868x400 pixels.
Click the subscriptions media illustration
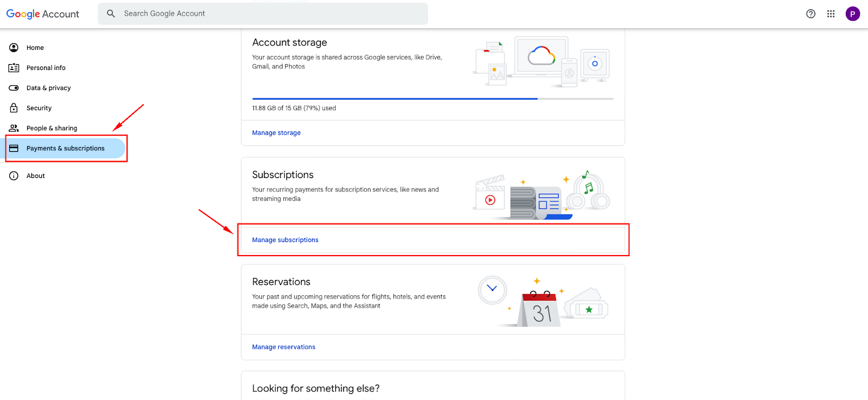pyautogui.click(x=542, y=194)
